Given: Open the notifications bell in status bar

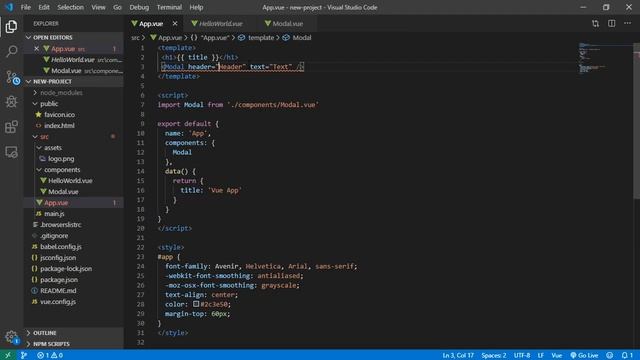Looking at the screenshot, I should coord(627,356).
